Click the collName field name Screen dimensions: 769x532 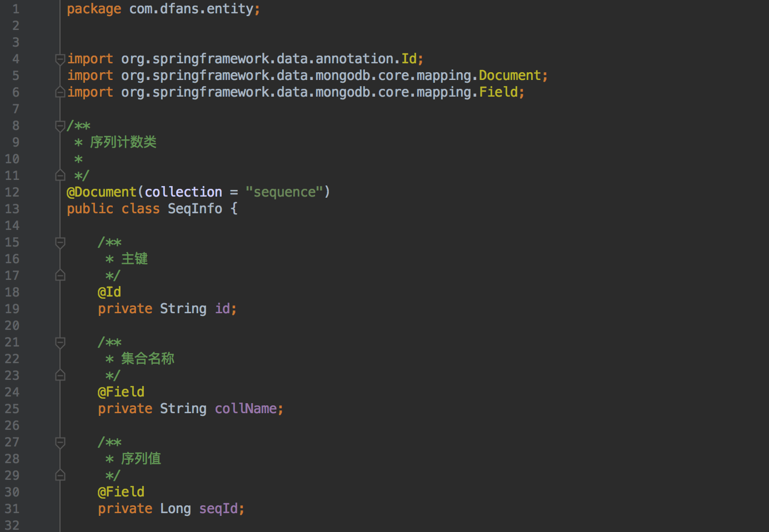[x=246, y=409]
